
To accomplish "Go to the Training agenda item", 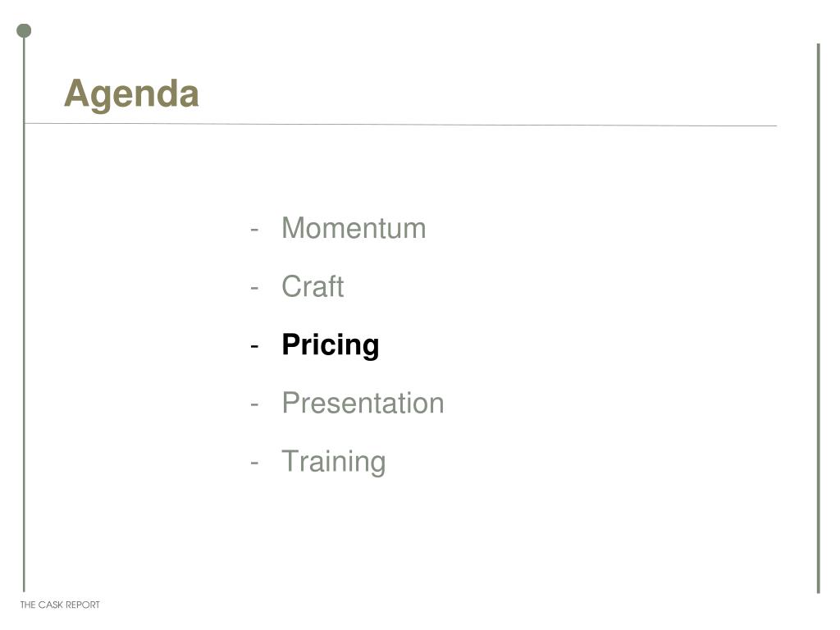I will point(334,462).
